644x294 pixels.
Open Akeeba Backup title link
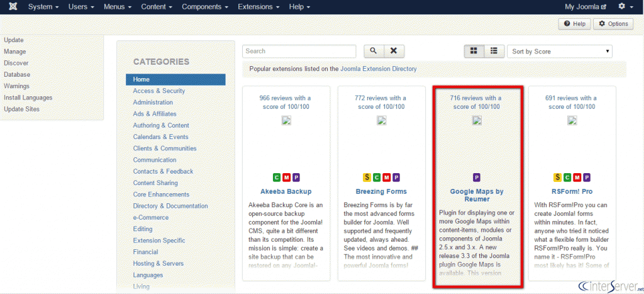click(286, 191)
